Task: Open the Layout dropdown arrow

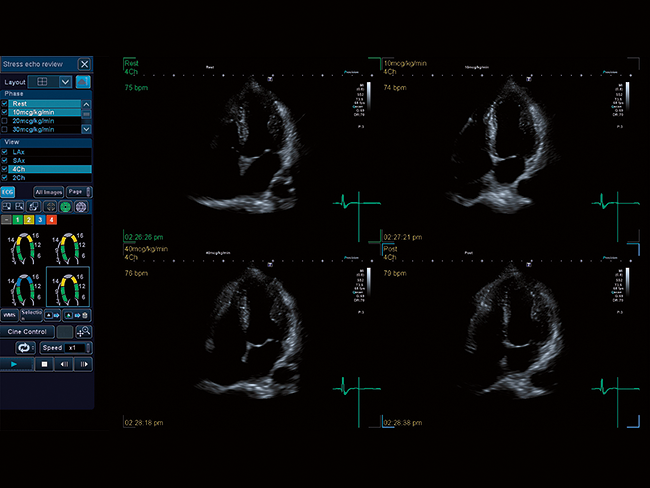Action: 65,82
